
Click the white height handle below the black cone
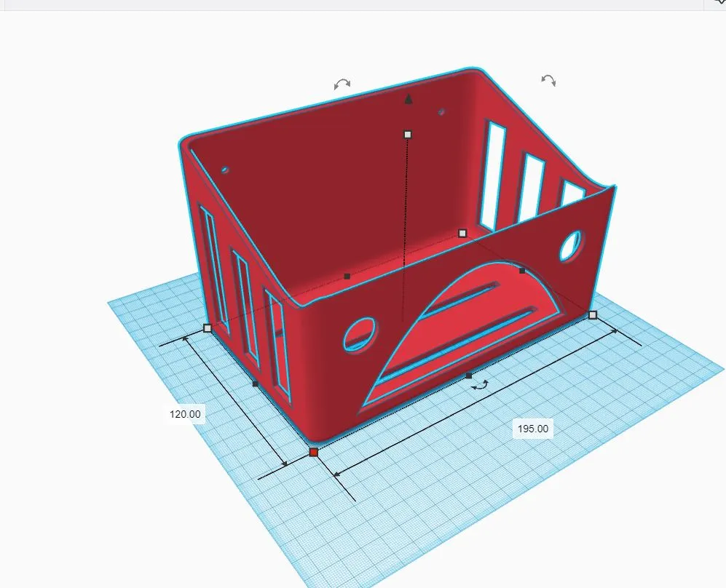click(x=408, y=135)
